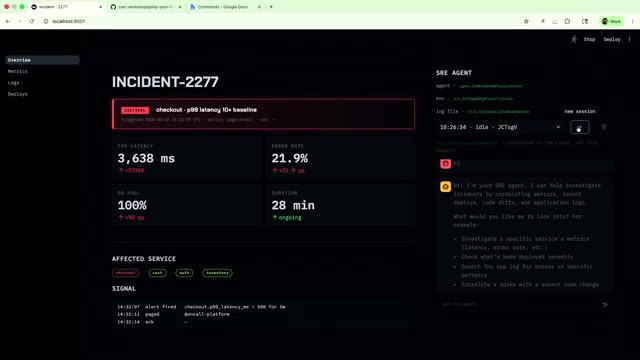Click the browser forward arrow
The height and width of the screenshot is (360, 640).
tap(20, 21)
